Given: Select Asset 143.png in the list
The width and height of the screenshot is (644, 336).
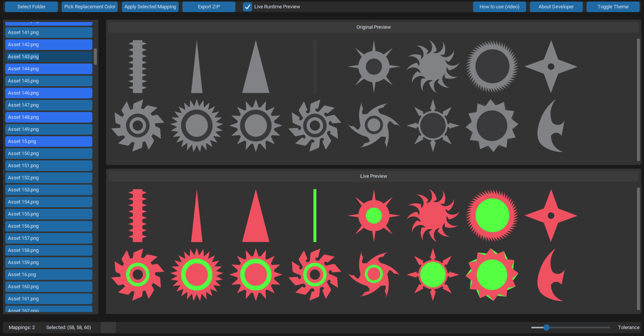Looking at the screenshot, I should pos(49,57).
